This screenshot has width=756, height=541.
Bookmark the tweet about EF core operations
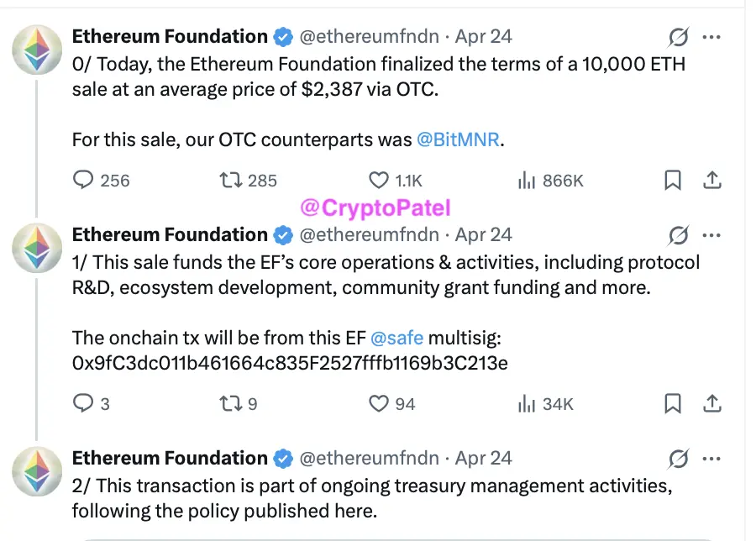coord(673,404)
